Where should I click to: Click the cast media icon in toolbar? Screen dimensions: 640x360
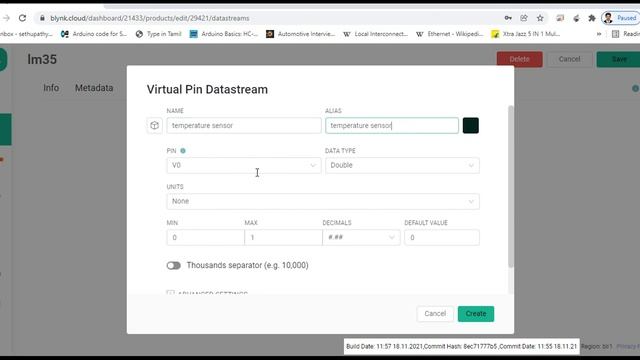click(560, 18)
